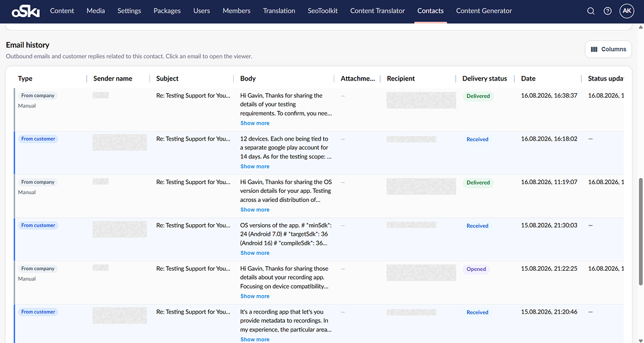Open the email dated 16.08.2026, 11:19:07
Screen dimensions: 644x343
tap(319, 196)
